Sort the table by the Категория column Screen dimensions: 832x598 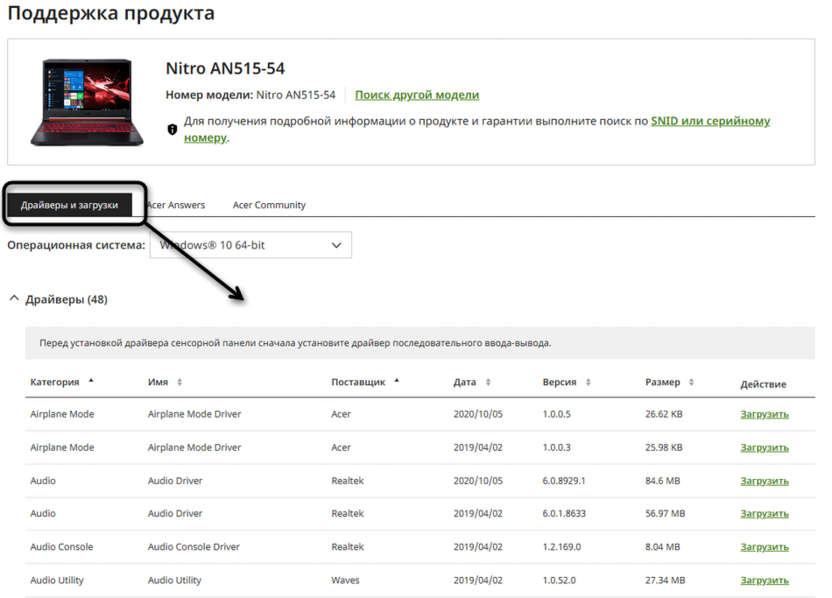[62, 382]
